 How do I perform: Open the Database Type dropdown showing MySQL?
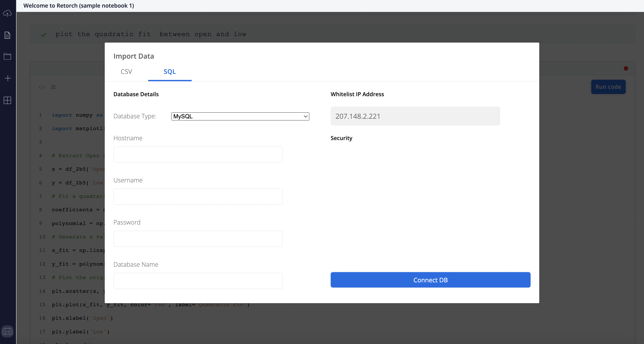tap(240, 116)
